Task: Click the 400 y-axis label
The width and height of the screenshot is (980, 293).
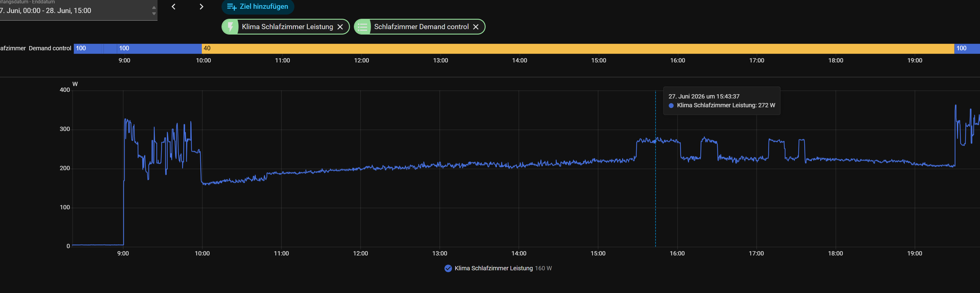Action: [65, 90]
